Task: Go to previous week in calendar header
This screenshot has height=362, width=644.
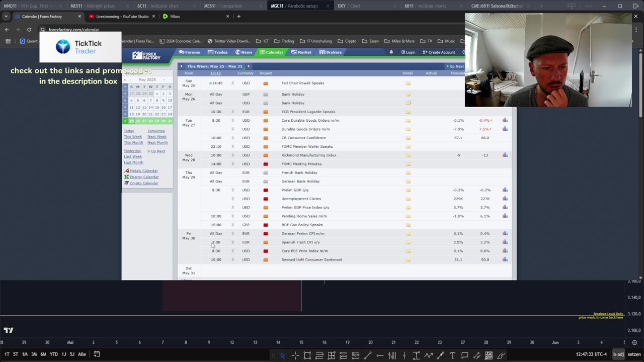Action: click(x=181, y=66)
